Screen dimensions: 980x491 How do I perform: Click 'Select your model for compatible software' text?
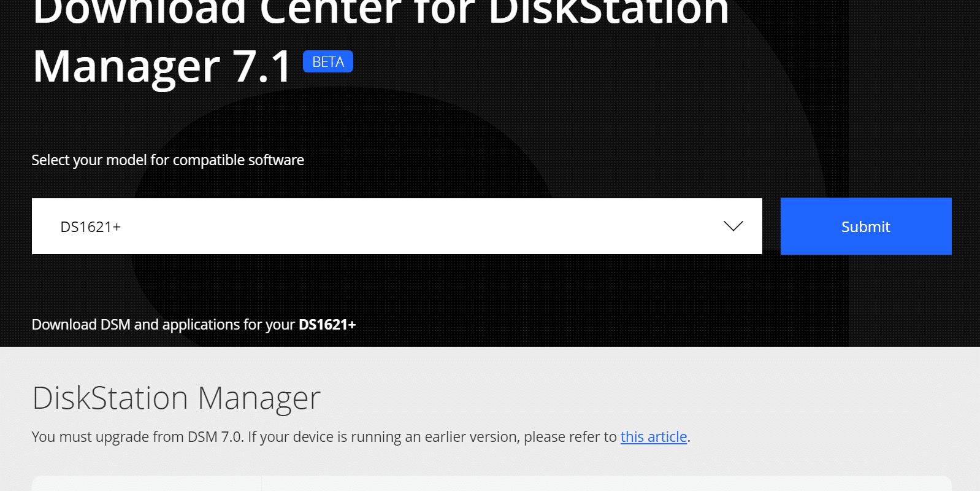coord(168,160)
